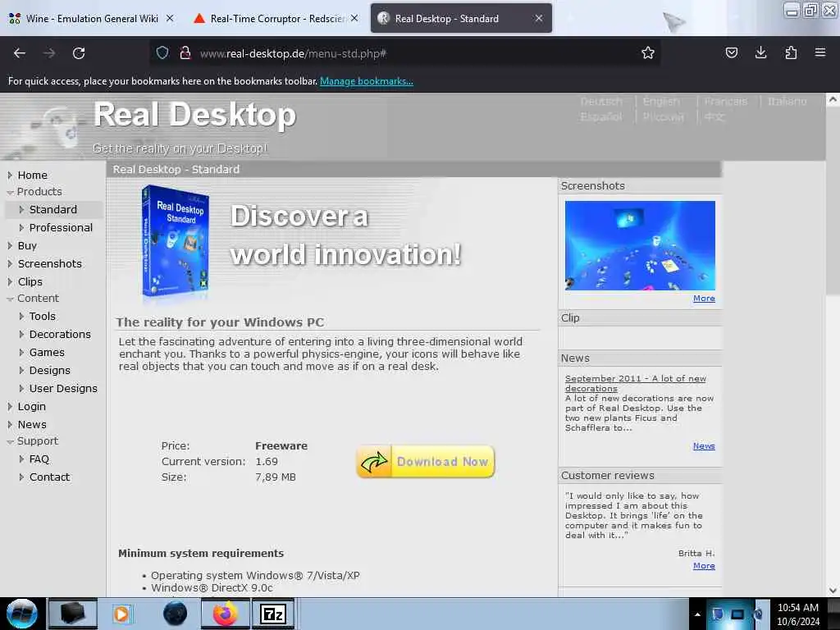The image size is (840, 630).
Task: Open FAQ under Support
Action: coord(39,459)
